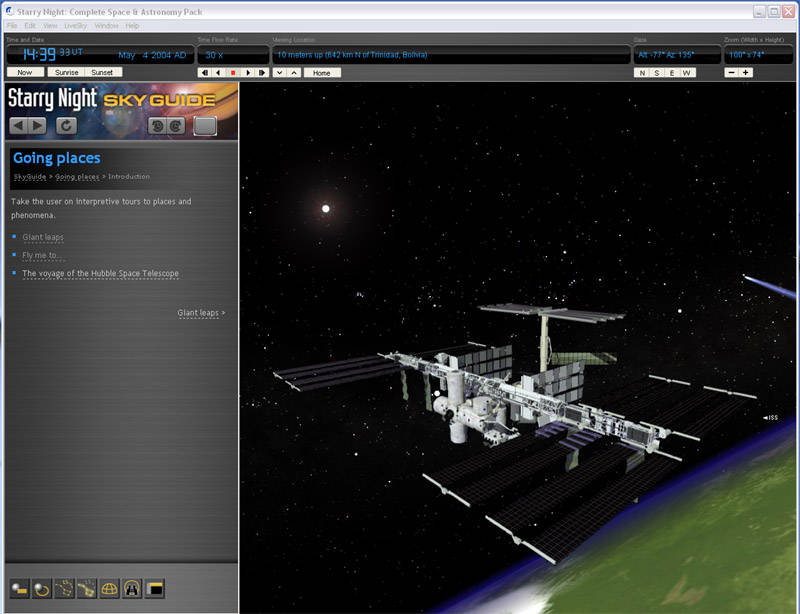Open the Fly me to... link
800x614 pixels.
[x=42, y=255]
